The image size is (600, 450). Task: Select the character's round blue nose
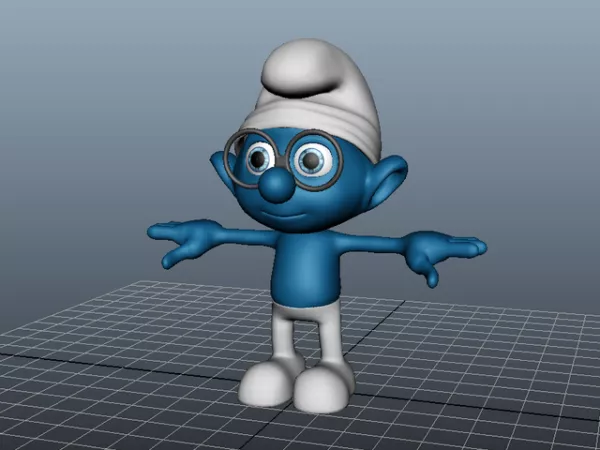[277, 185]
